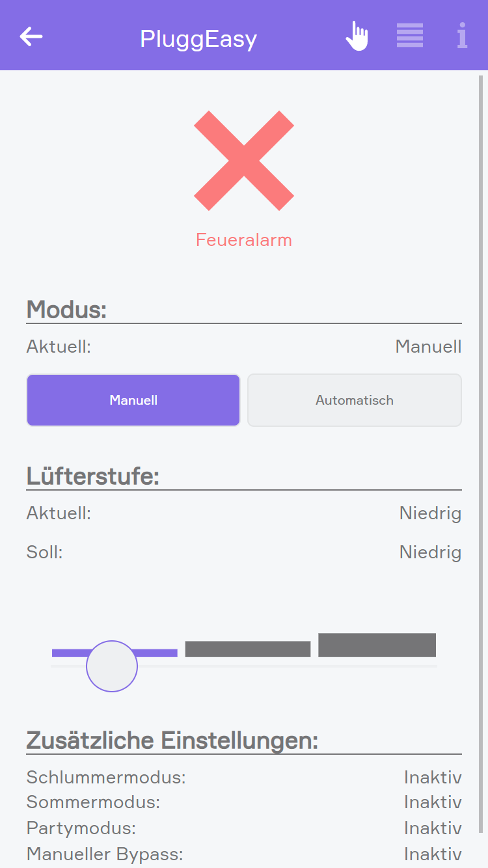Open the list menu icon

410,36
